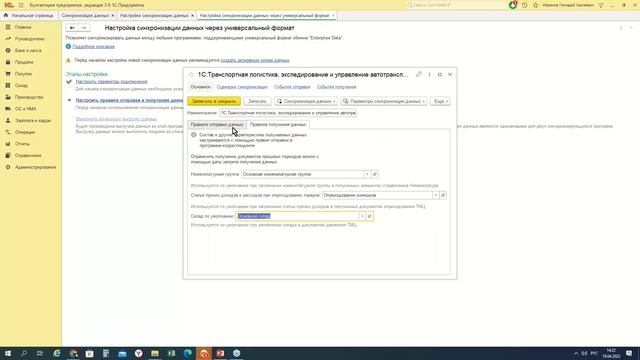Screen dimensions: 640x360
Task: Expand Номенклатурная группа dropdown arrow
Action: [x=367, y=174]
